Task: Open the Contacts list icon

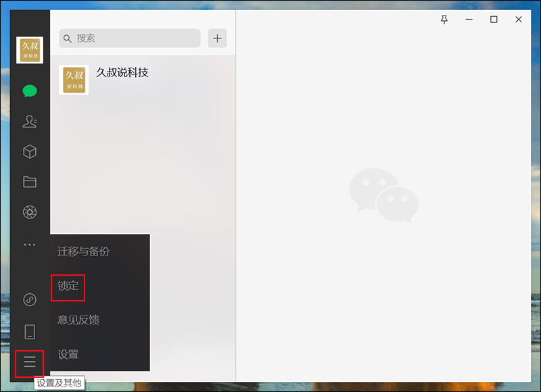Action: tap(29, 122)
